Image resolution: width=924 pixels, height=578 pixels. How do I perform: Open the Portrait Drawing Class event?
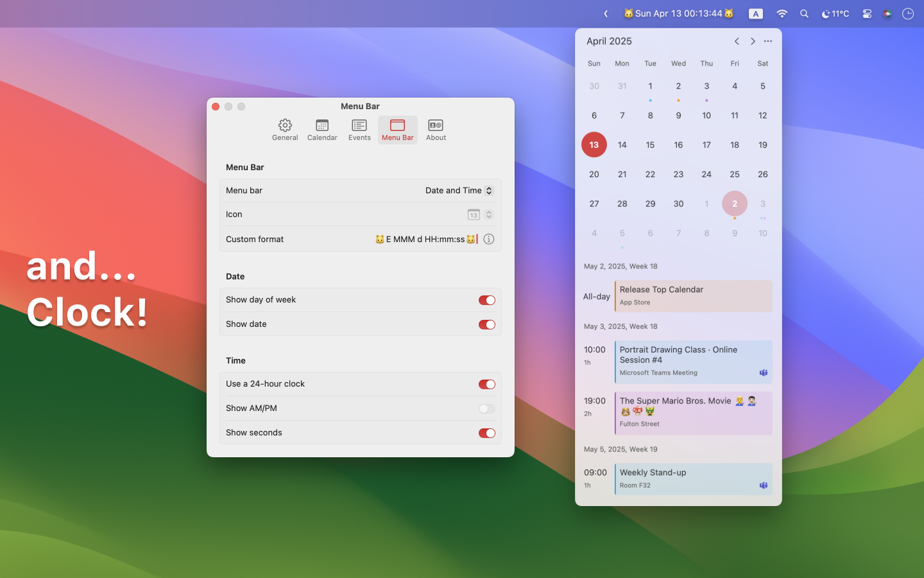[x=693, y=362]
